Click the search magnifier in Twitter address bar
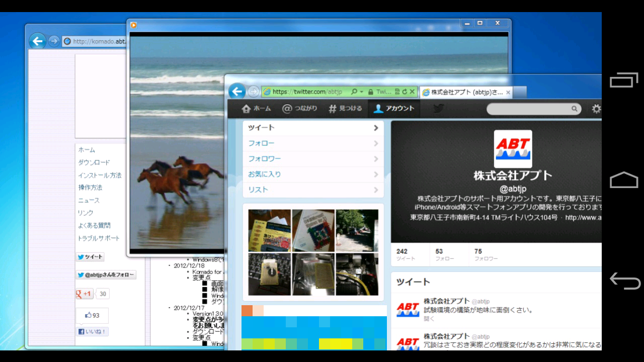644x362 pixels. click(354, 92)
